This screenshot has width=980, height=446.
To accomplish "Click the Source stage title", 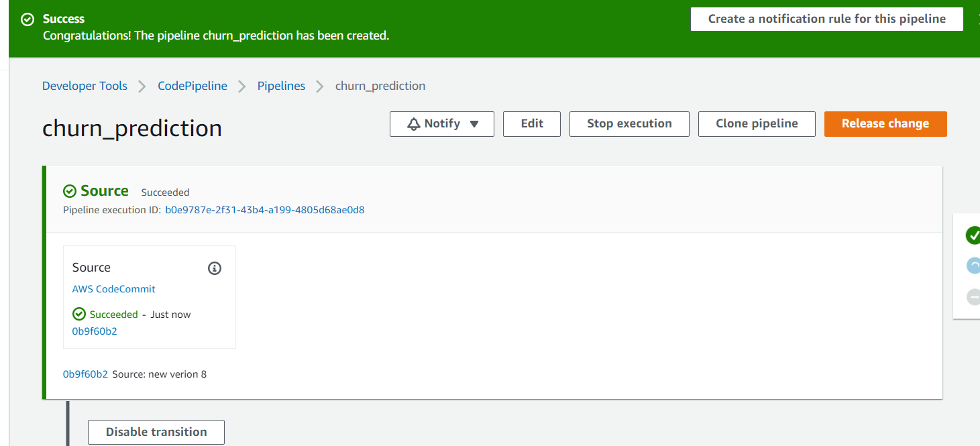I will (x=105, y=191).
